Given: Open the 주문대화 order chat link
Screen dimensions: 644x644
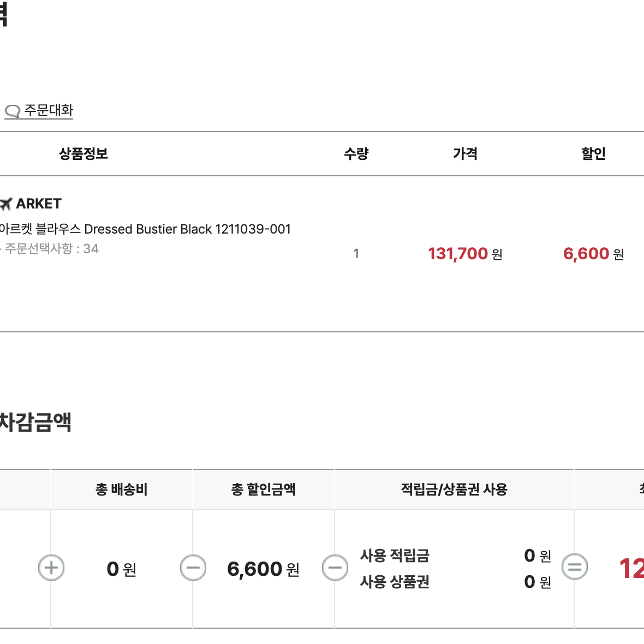Looking at the screenshot, I should click(39, 110).
